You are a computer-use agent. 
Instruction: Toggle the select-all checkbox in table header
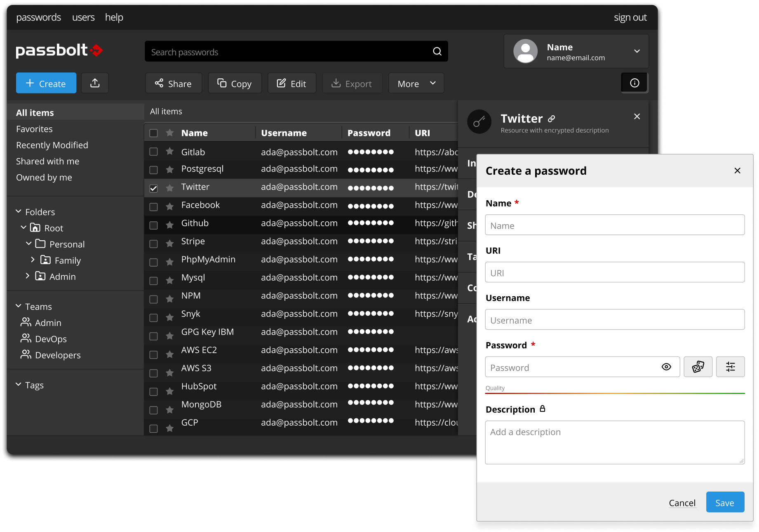(153, 133)
